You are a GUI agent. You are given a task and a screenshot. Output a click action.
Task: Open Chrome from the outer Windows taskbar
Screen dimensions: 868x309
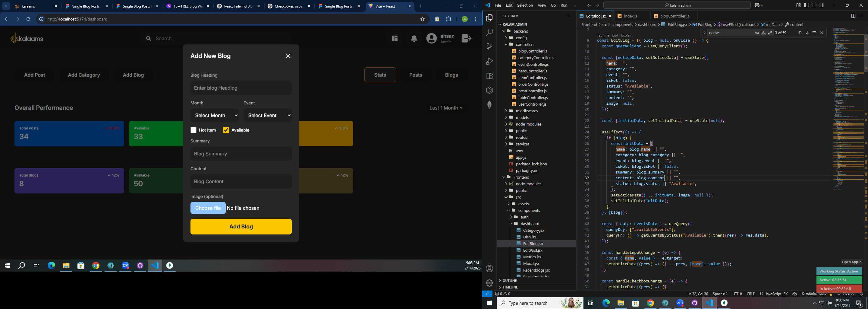pyautogui.click(x=650, y=303)
